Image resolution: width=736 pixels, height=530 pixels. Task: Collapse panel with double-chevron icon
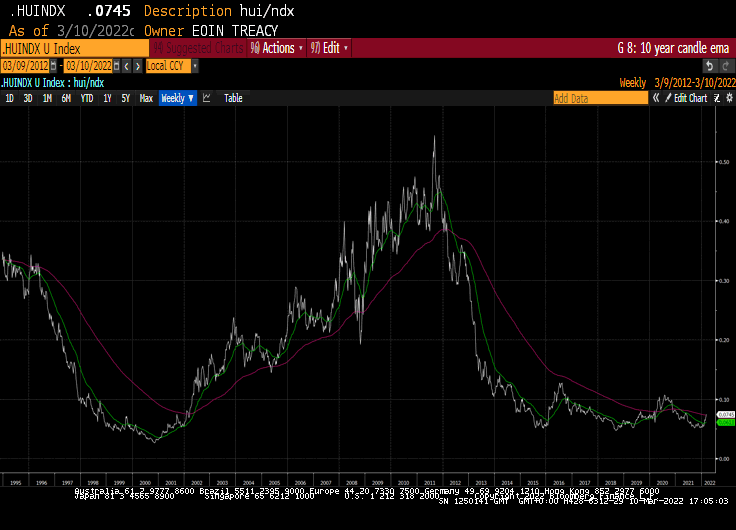click(x=656, y=98)
